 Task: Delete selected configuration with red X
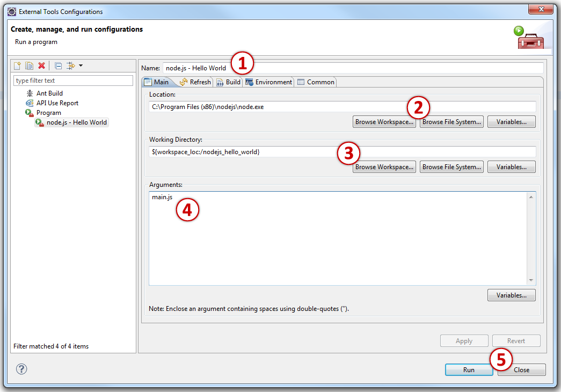click(x=41, y=66)
